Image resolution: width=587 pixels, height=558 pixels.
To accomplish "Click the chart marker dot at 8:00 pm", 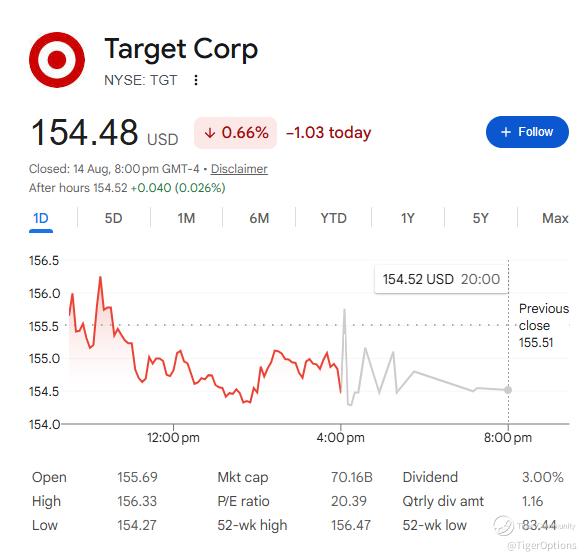I will coord(508,390).
